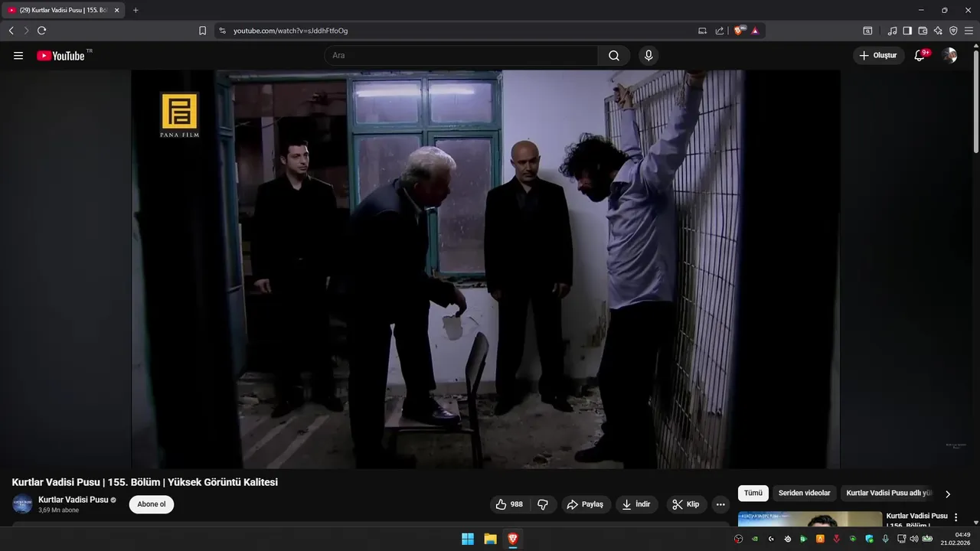Go back in browser history
Image resolution: width=980 pixels, height=551 pixels.
point(11,31)
